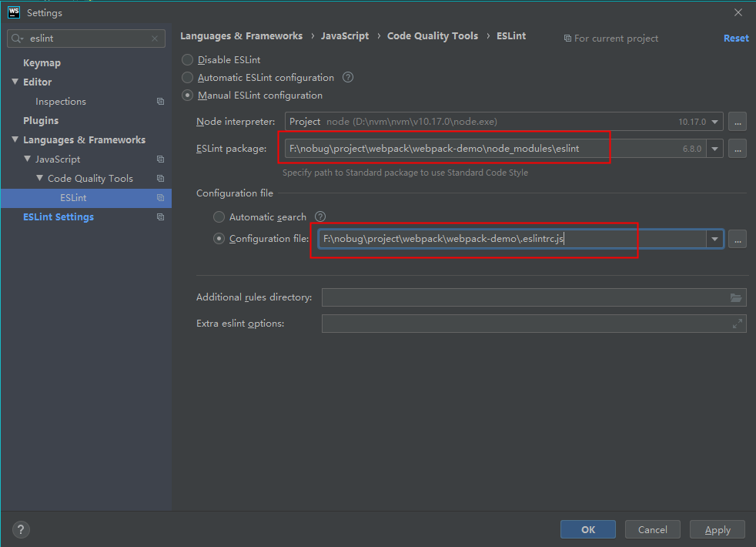
Task: Choose the Configuration file radio option
Action: point(219,239)
